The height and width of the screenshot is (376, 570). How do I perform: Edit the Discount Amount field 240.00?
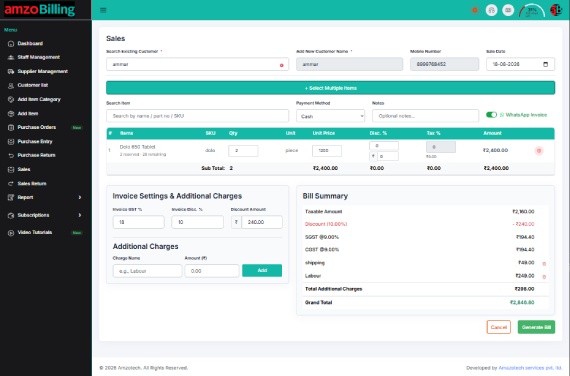[262, 222]
